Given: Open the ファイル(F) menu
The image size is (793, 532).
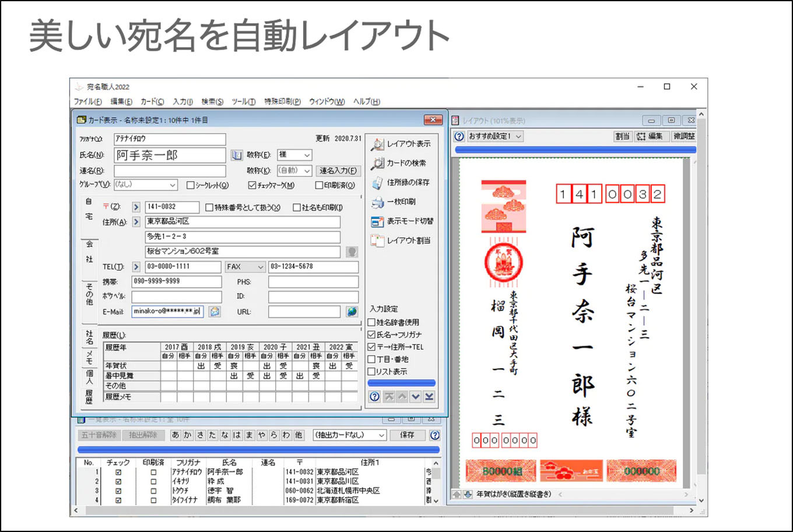Looking at the screenshot, I should pyautogui.click(x=87, y=101).
